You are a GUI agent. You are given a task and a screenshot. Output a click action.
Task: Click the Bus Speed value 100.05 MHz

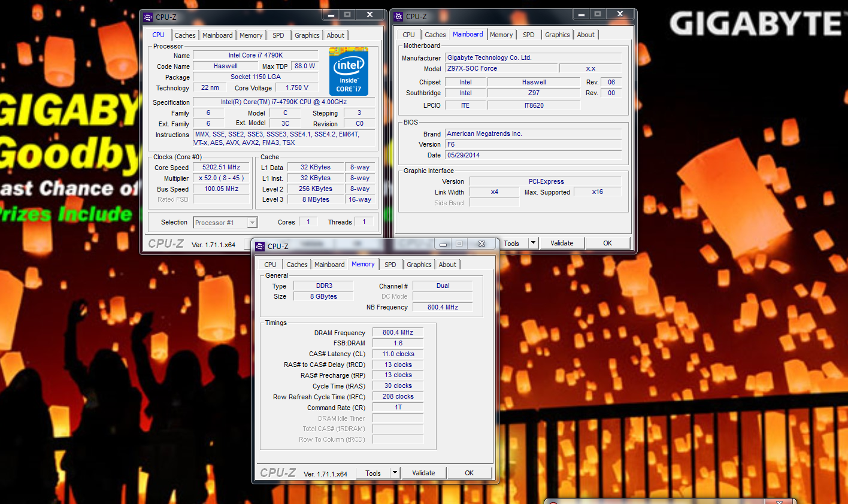[x=221, y=189]
